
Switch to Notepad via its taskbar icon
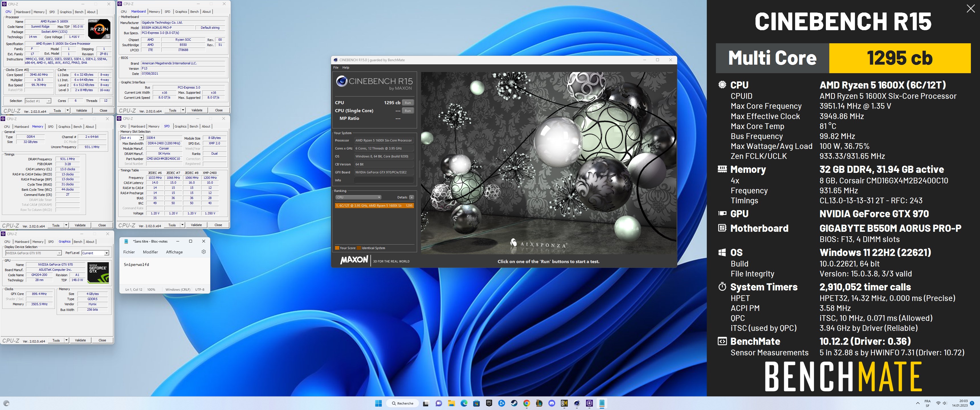pyautogui.click(x=602, y=403)
